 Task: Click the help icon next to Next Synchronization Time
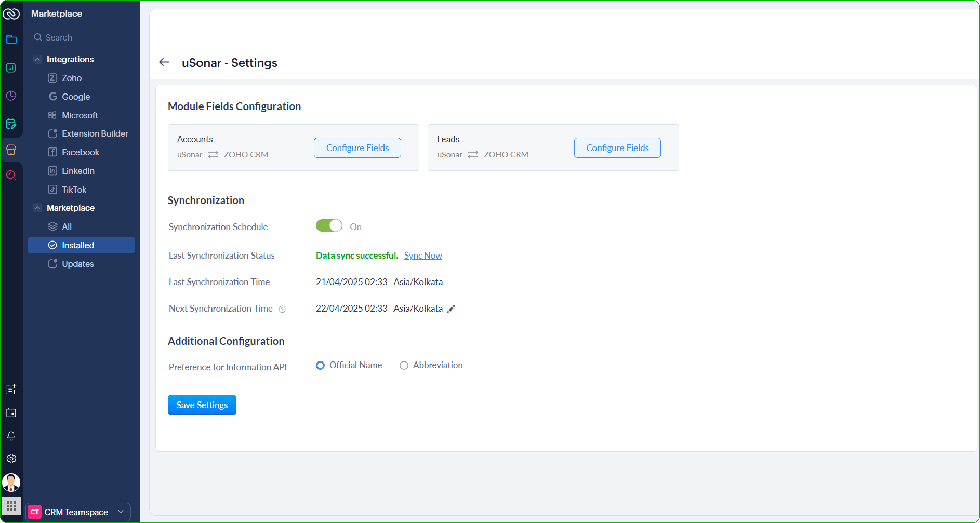[x=282, y=309]
